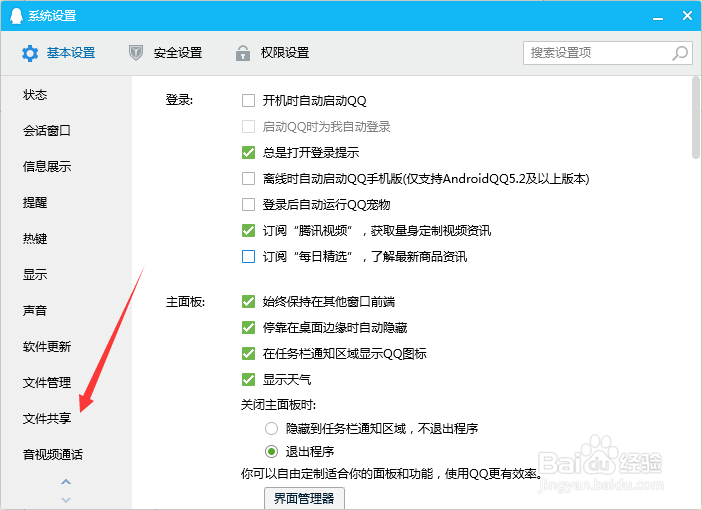Click the 搜索设置项 search field
Image resolution: width=702 pixels, height=510 pixels.
[x=608, y=53]
